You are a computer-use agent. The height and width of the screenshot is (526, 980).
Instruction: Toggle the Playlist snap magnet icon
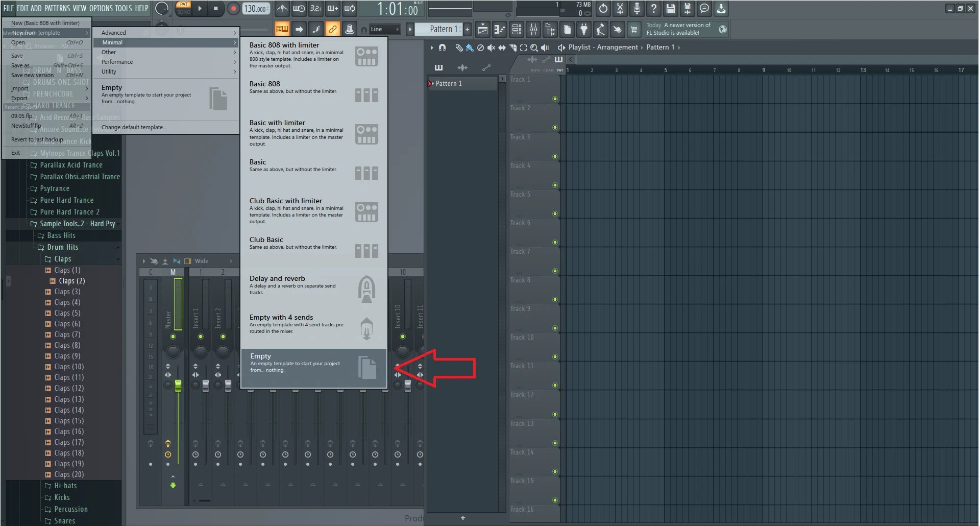pos(443,47)
